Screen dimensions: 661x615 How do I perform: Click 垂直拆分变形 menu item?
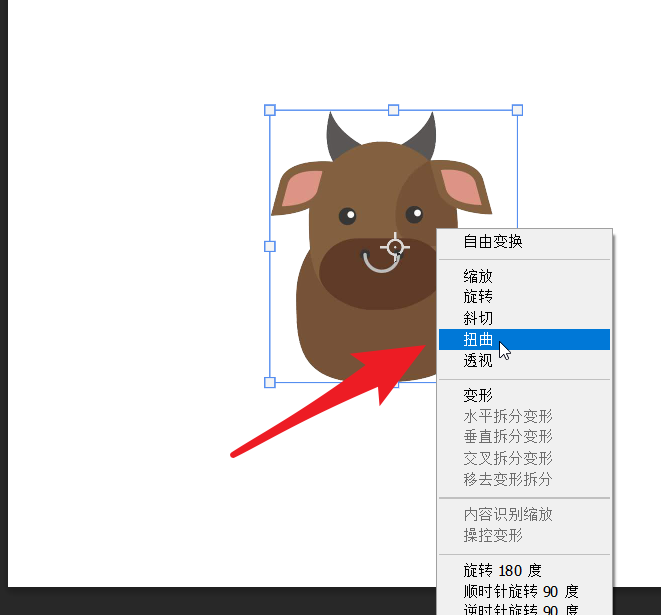pyautogui.click(x=524, y=437)
